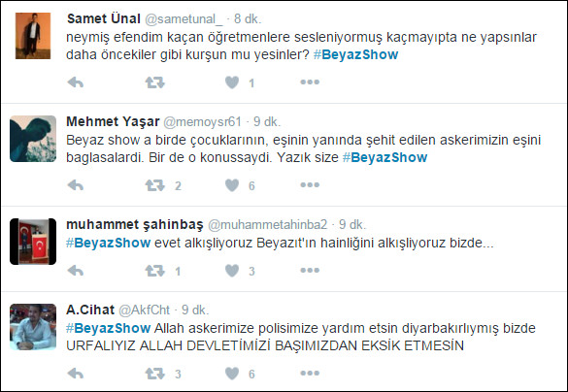Image resolution: width=568 pixels, height=392 pixels.
Task: Open #BeyazShow hashtag in Samet Ünal's tweet
Action: point(355,54)
